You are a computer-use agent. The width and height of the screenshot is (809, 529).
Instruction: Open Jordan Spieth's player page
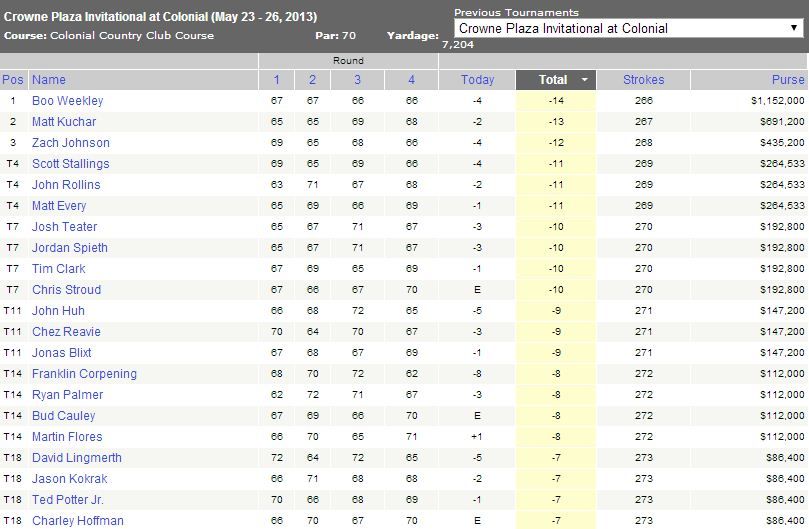click(x=70, y=248)
